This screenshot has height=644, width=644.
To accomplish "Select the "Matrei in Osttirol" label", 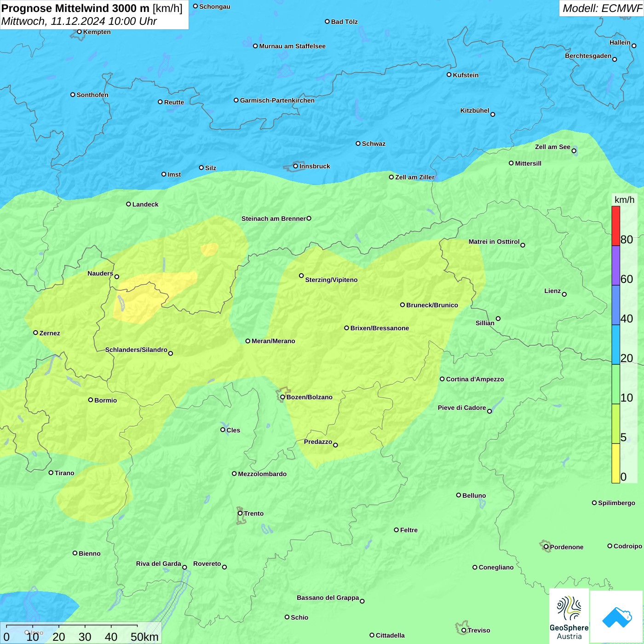I will tap(494, 241).
